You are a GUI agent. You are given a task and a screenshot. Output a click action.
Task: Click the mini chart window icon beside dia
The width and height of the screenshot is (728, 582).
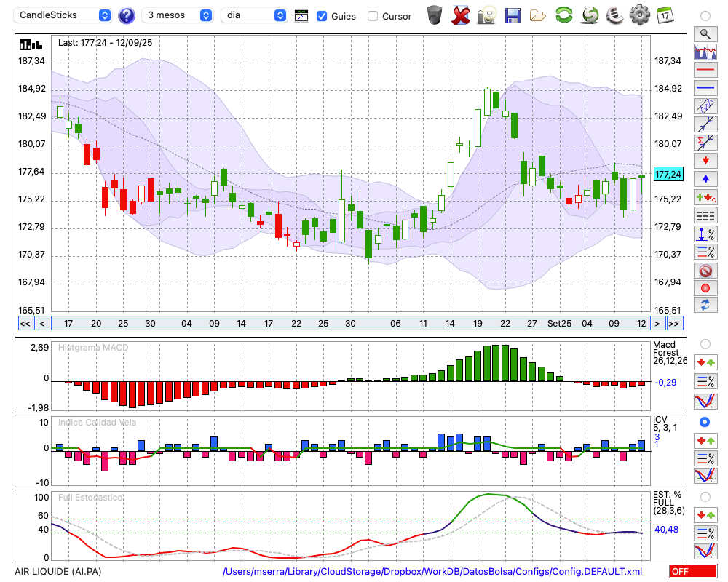coord(301,16)
